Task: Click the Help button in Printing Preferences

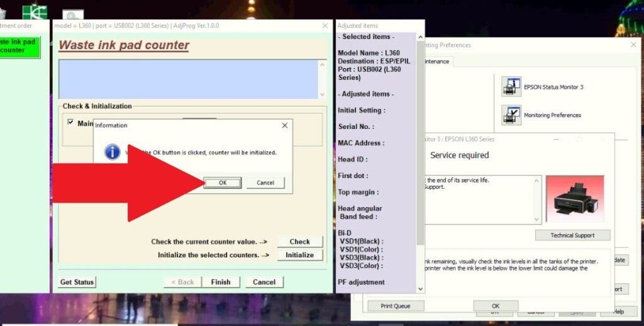Action: click(x=618, y=312)
